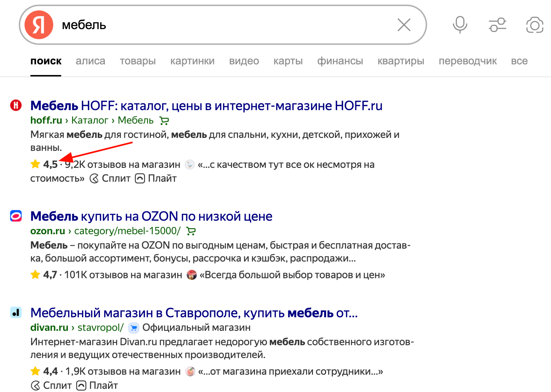Image resolution: width=551 pixels, height=392 pixels.
Task: Click review quote «…от магазина приехали сотрудники…»
Action: pos(290,372)
